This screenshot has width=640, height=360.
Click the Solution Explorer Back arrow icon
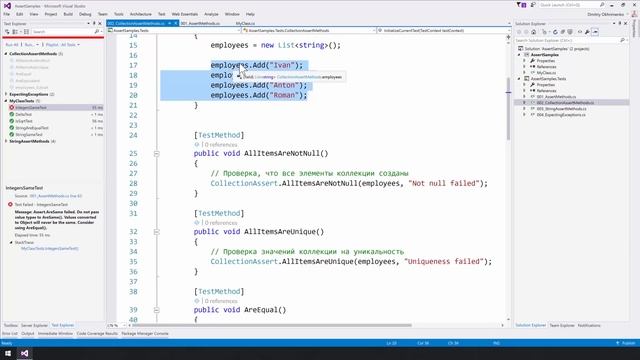coord(519,32)
